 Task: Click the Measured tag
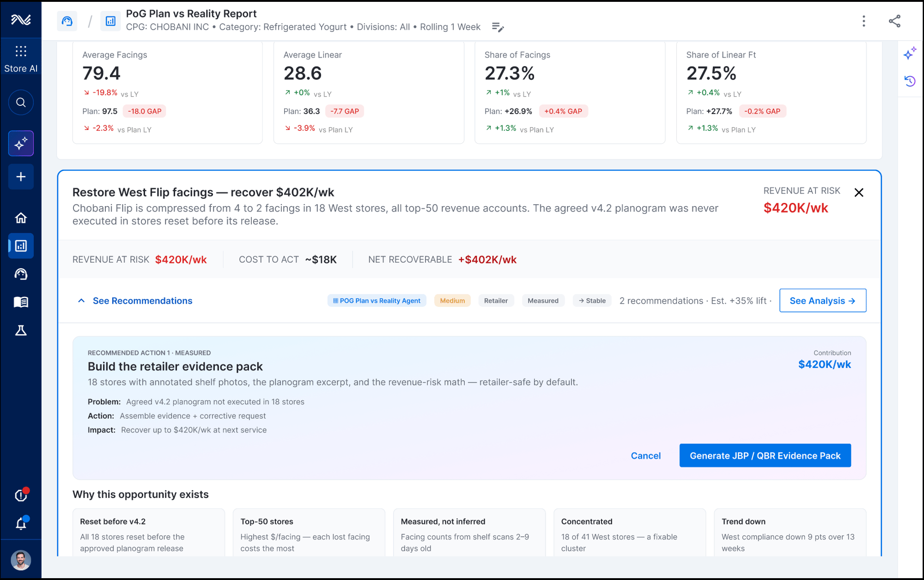pyautogui.click(x=543, y=300)
